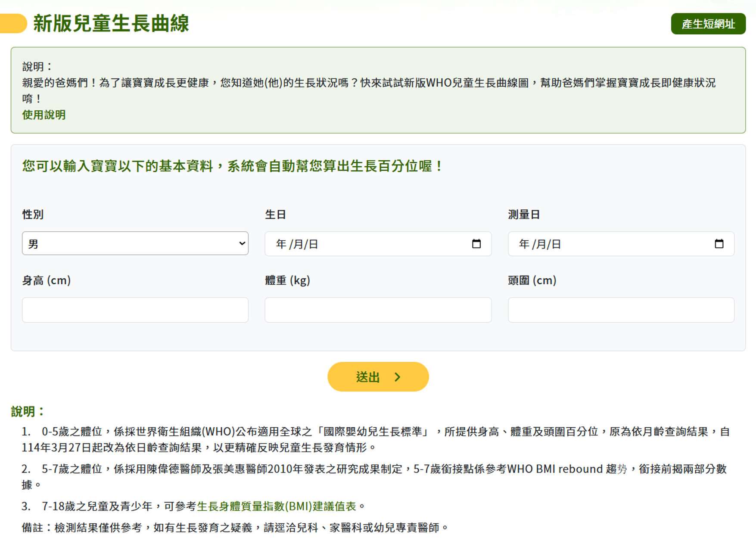Click the 頭圍 (cm) label
756x547 pixels.
click(532, 280)
